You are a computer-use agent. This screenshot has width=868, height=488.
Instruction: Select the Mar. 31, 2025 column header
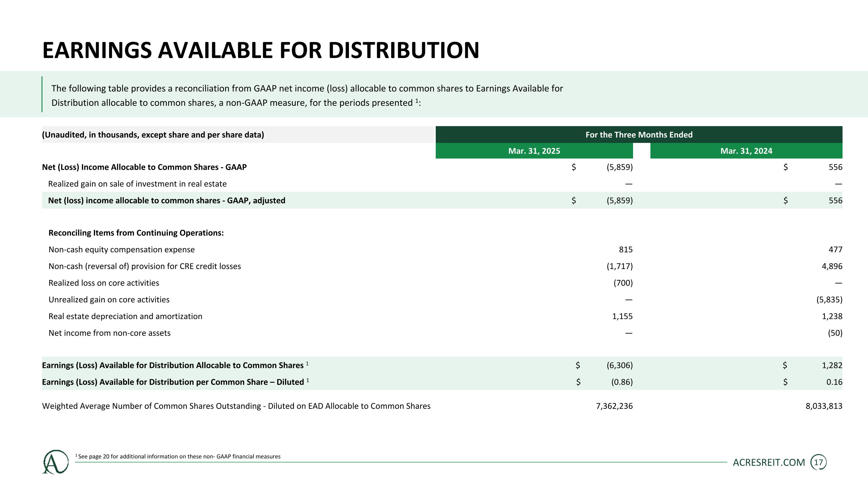click(534, 151)
